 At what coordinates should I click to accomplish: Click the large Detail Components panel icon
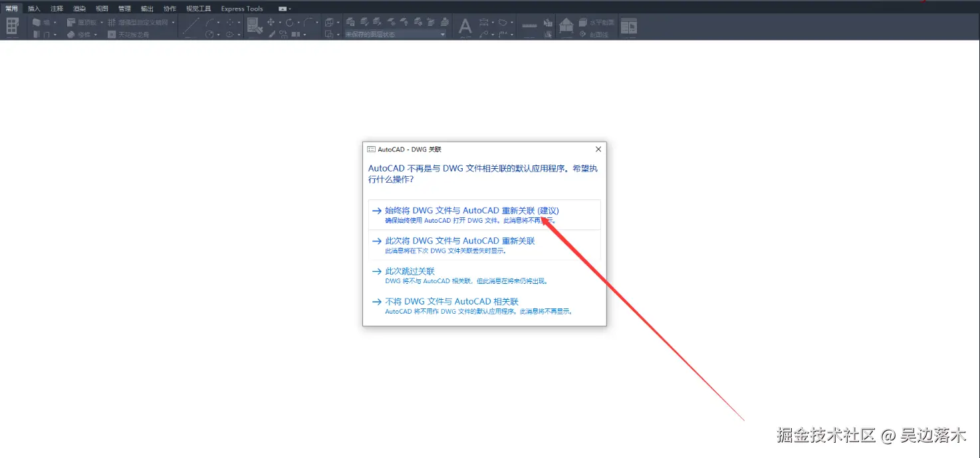pos(628,27)
